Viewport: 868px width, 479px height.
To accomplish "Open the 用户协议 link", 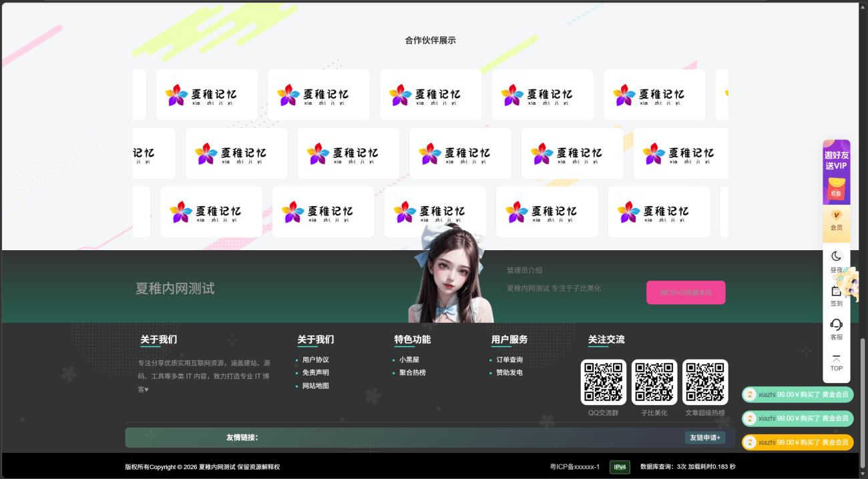I will [315, 360].
